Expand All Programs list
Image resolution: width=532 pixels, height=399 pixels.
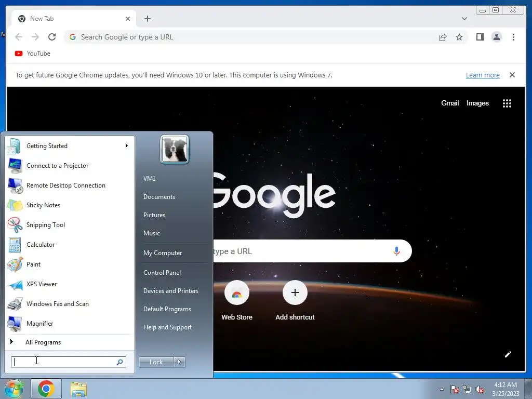(43, 342)
